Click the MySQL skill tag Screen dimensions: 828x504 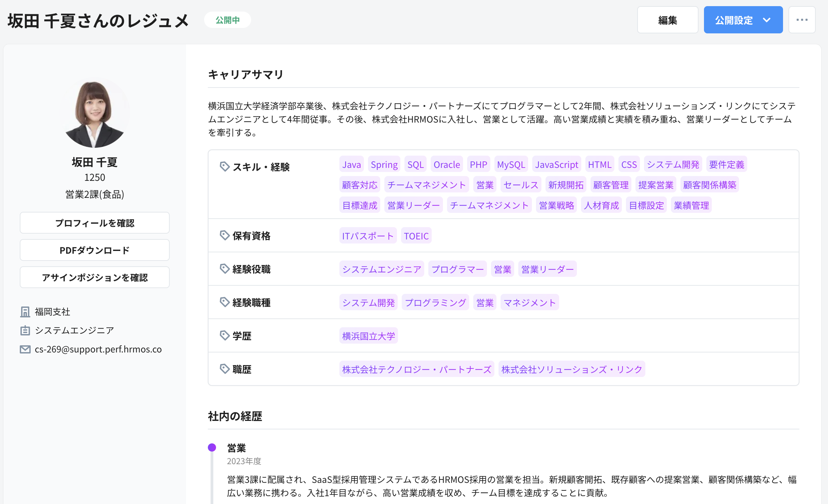(511, 164)
